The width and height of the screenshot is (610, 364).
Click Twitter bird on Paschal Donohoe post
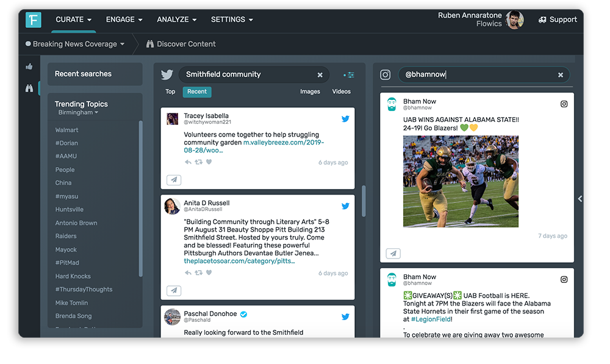click(x=345, y=317)
